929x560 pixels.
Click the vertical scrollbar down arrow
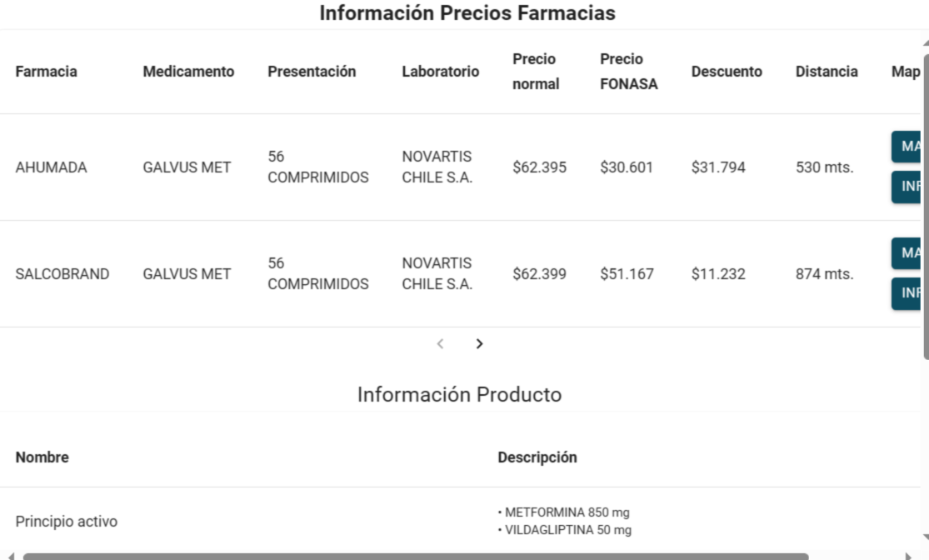(x=926, y=538)
